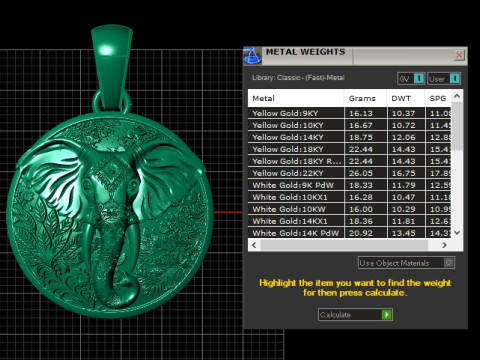The image size is (480, 360).
Task: Click the 18.36 grams value
Action: coord(361,221)
